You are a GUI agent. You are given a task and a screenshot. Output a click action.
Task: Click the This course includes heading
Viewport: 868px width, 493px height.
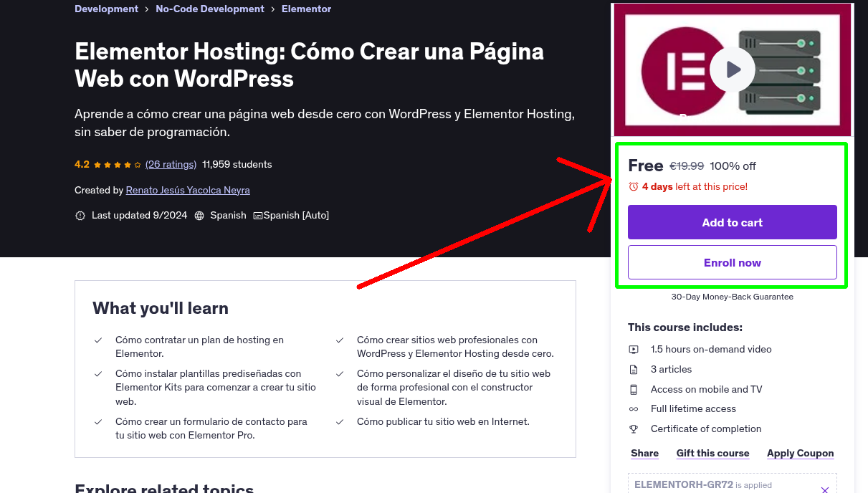click(685, 327)
